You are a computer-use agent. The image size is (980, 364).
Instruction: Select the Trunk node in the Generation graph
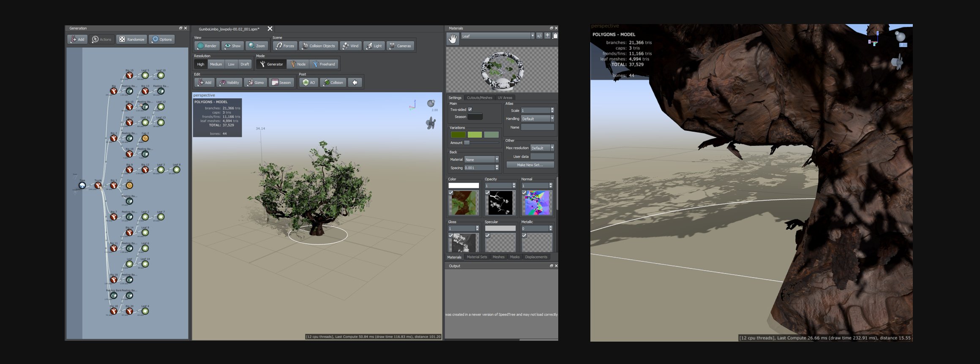click(x=98, y=185)
